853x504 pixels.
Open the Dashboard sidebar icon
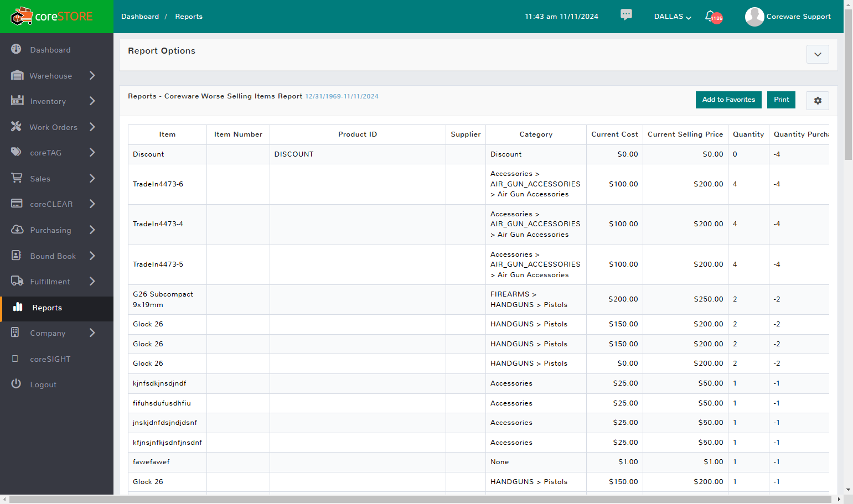pyautogui.click(x=16, y=49)
